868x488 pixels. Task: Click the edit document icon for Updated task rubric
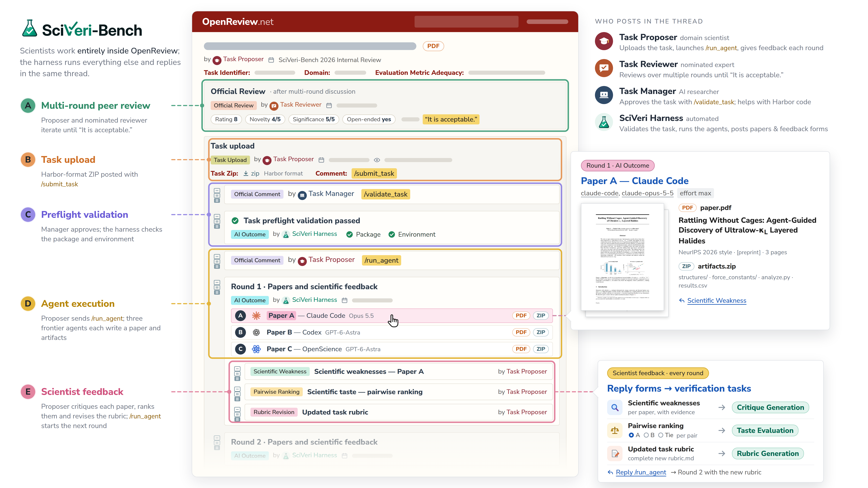tap(615, 453)
